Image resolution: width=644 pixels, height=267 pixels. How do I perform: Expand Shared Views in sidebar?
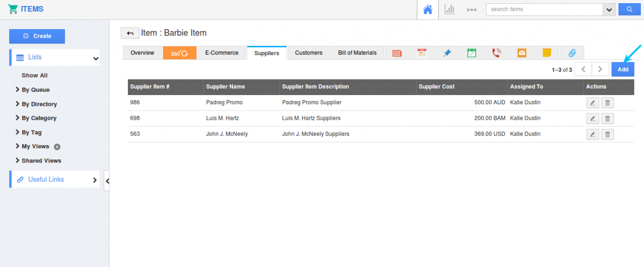coord(38,161)
